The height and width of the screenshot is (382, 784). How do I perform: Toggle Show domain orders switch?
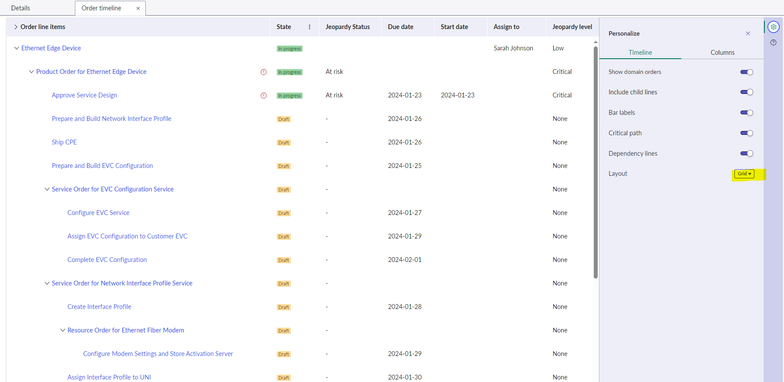[746, 72]
